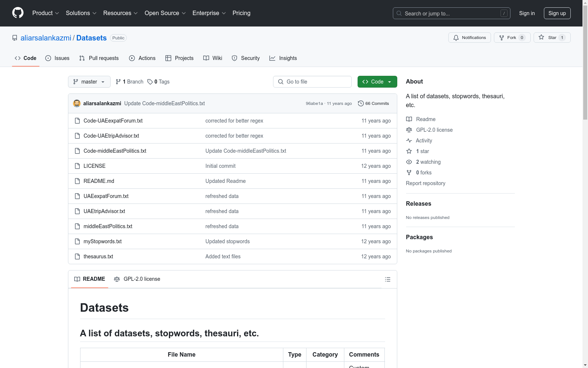Open the GitHub home logo
Viewport: 588px width, 368px height.
pyautogui.click(x=18, y=13)
